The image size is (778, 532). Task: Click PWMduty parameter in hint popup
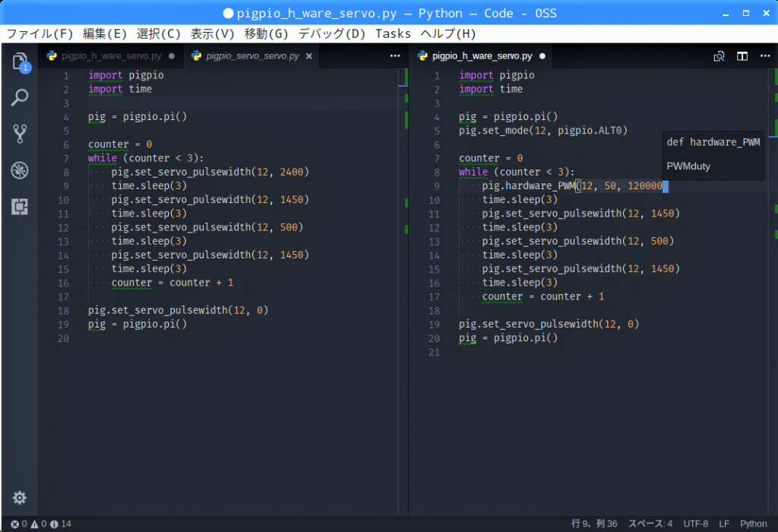(x=688, y=166)
